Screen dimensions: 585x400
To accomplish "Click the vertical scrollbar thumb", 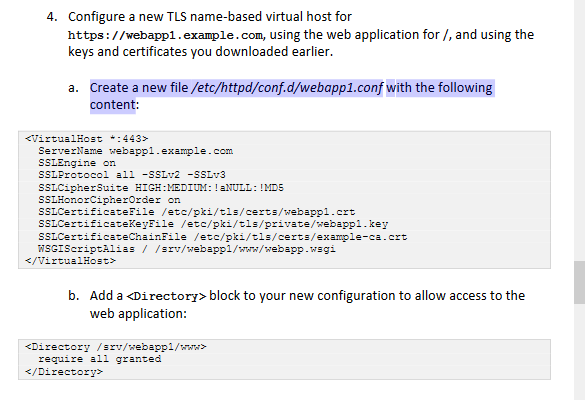I will tap(579, 282).
